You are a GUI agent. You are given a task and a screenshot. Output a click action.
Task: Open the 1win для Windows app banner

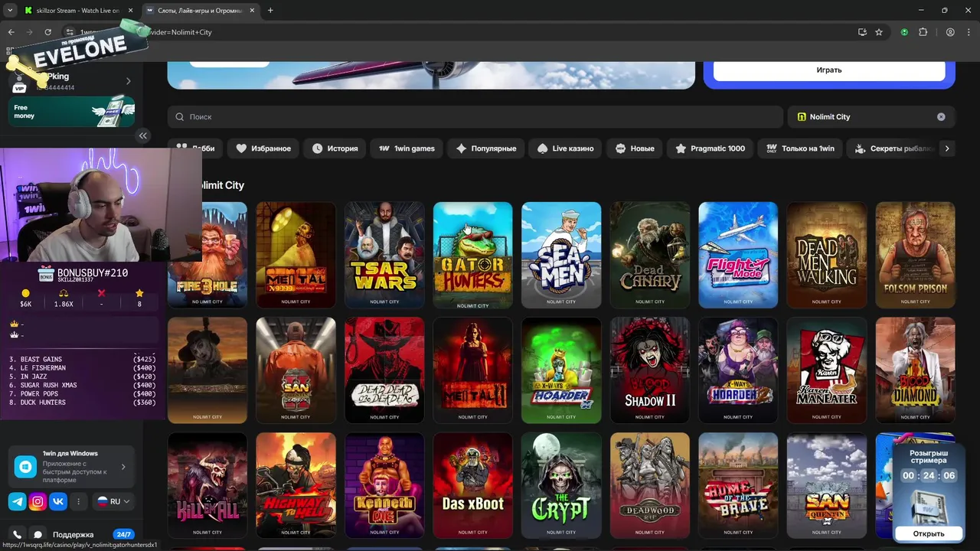[72, 467]
